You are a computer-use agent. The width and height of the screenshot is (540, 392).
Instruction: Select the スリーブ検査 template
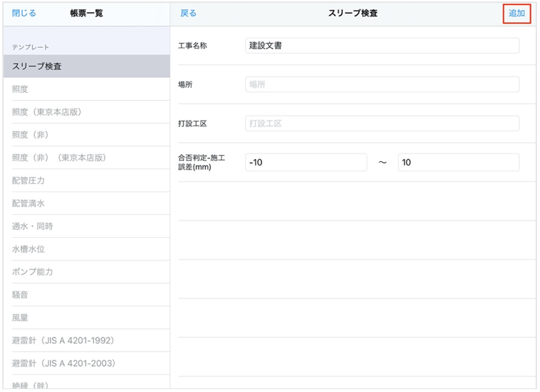pos(86,66)
